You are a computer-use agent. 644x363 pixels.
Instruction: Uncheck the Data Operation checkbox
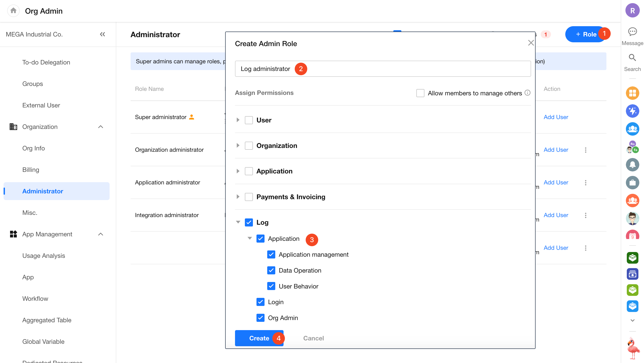pyautogui.click(x=271, y=270)
